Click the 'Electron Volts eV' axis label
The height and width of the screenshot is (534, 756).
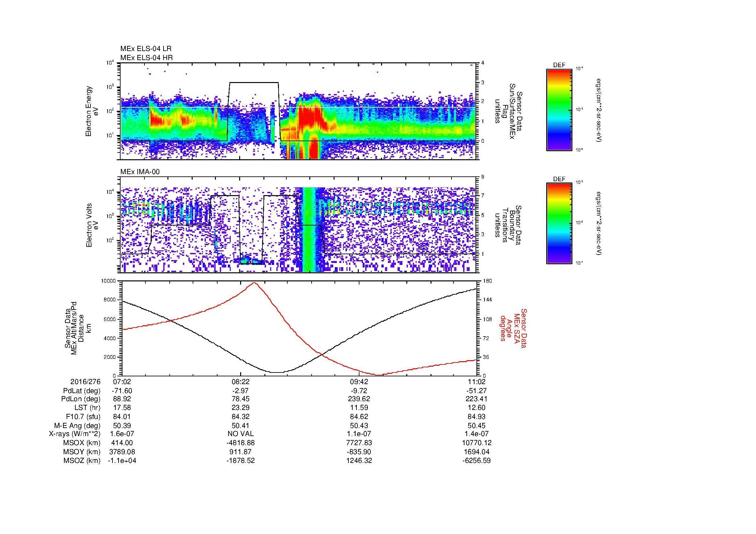click(92, 225)
